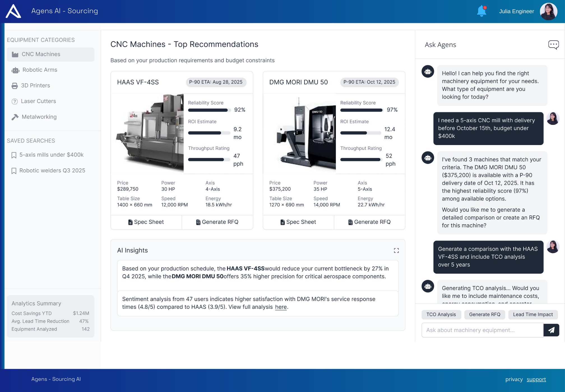Click the Metalworking hammer icon
Image resolution: width=565 pixels, height=392 pixels.
click(15, 117)
